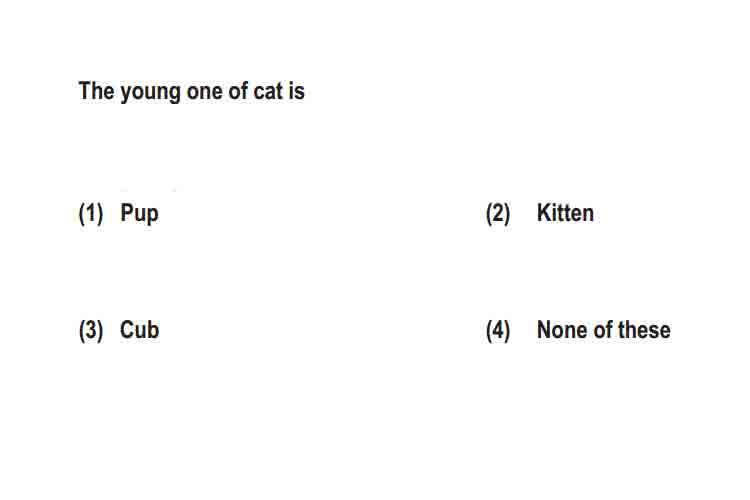The image size is (750, 500).
Task: Select the answer option Kitten
Action: [565, 212]
